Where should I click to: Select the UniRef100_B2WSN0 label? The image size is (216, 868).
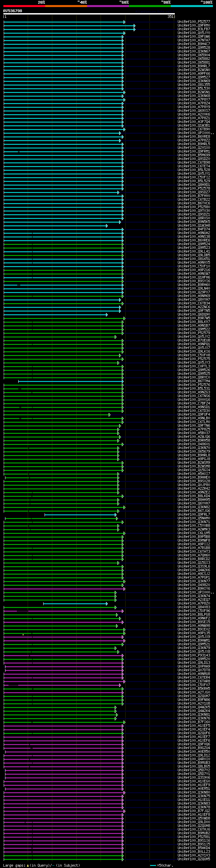click(194, 70)
